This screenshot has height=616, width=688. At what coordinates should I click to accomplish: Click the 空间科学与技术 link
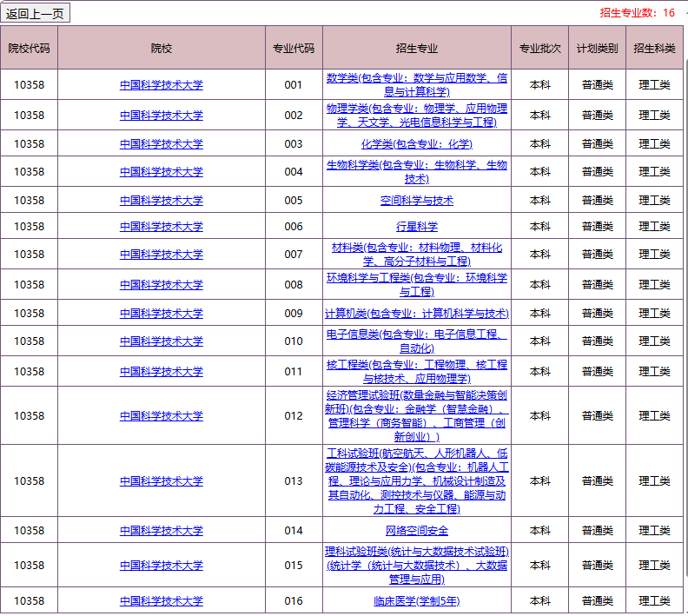(x=416, y=200)
